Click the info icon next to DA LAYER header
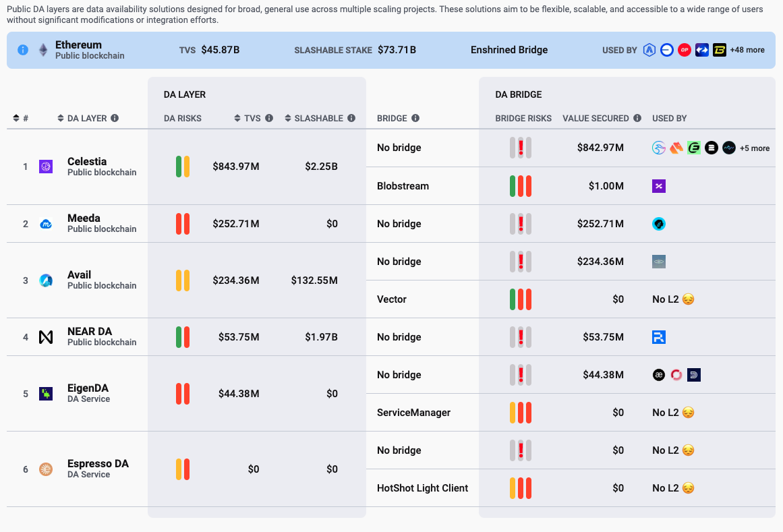The image size is (783, 532). click(x=115, y=118)
